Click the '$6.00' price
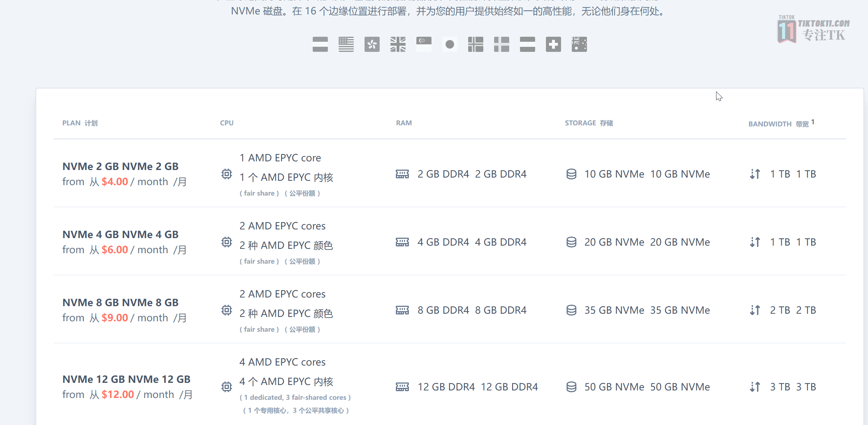The height and width of the screenshot is (425, 868). (x=115, y=250)
